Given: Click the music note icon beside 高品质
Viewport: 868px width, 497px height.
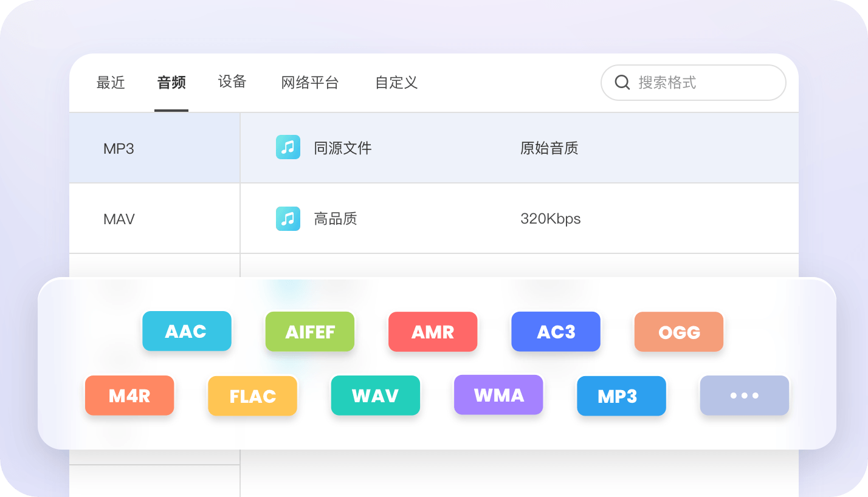Looking at the screenshot, I should (288, 219).
